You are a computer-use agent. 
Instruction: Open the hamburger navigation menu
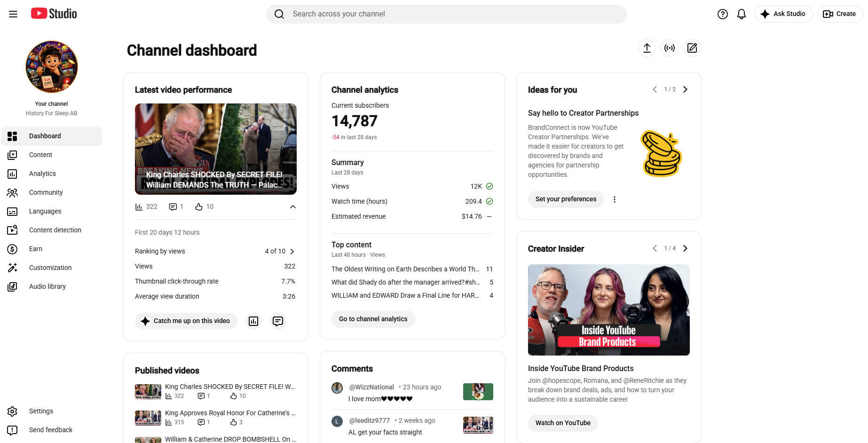coord(13,14)
